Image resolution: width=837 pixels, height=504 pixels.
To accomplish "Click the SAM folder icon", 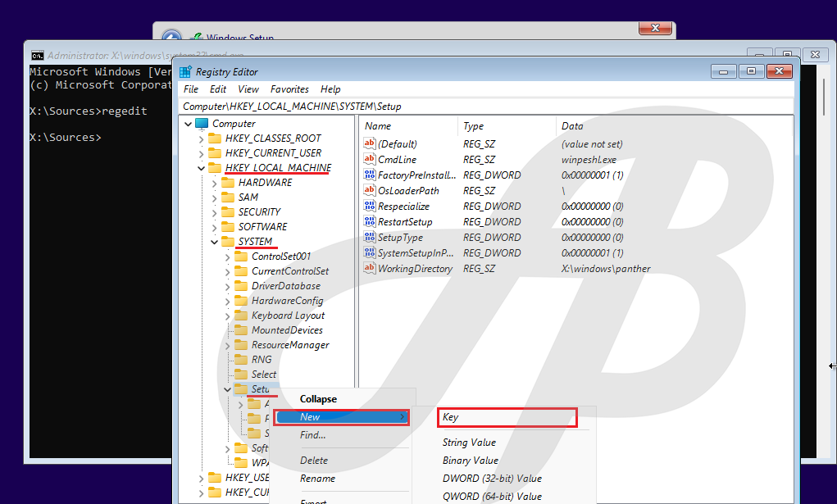I will 228,198.
